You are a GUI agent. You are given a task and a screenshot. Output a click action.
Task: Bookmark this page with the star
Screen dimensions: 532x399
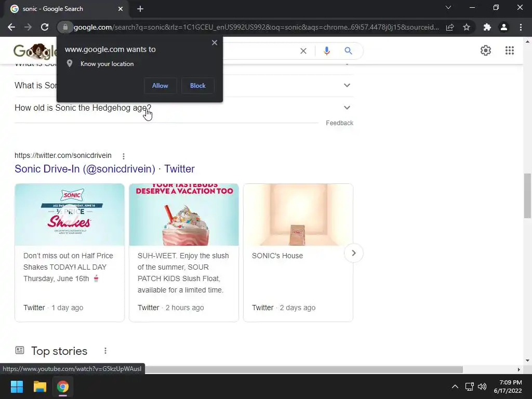[x=467, y=27]
